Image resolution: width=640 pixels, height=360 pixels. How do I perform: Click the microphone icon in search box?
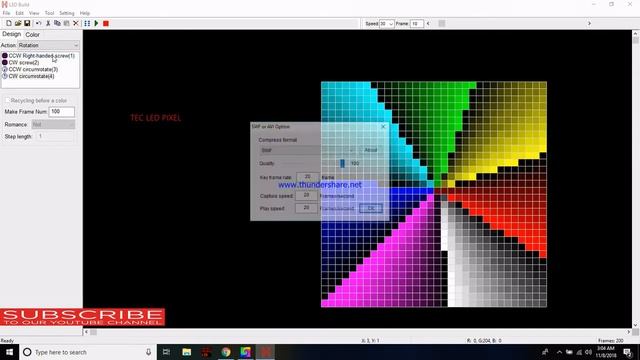[149, 352]
